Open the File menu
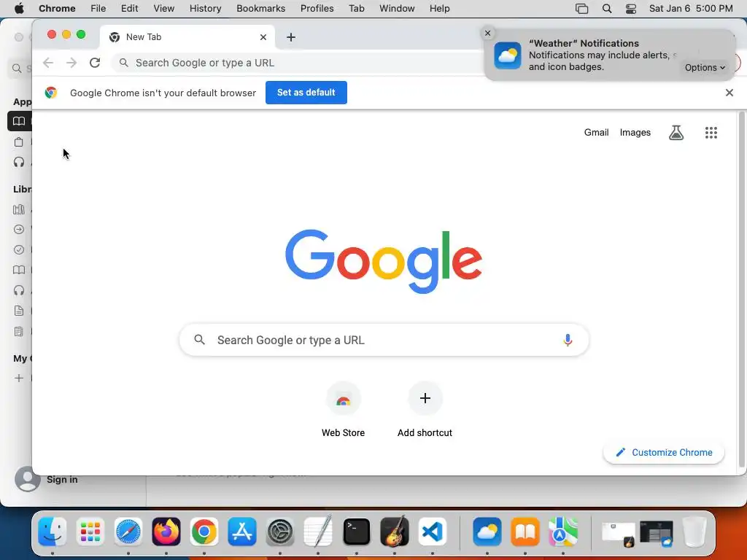 coord(98,9)
